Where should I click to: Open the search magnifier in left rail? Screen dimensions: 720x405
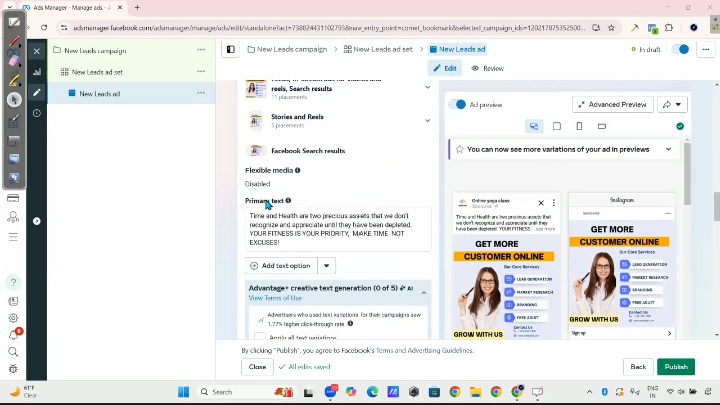click(x=13, y=352)
